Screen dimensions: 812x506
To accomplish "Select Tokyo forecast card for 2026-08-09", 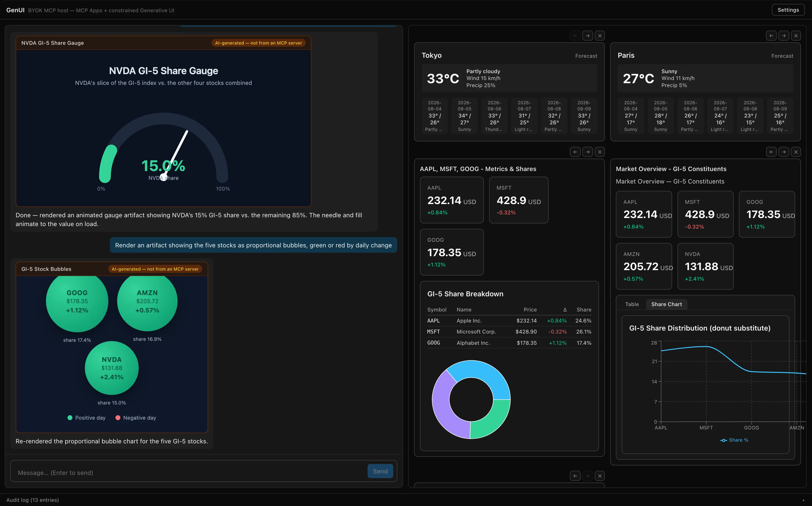I will (584, 116).
